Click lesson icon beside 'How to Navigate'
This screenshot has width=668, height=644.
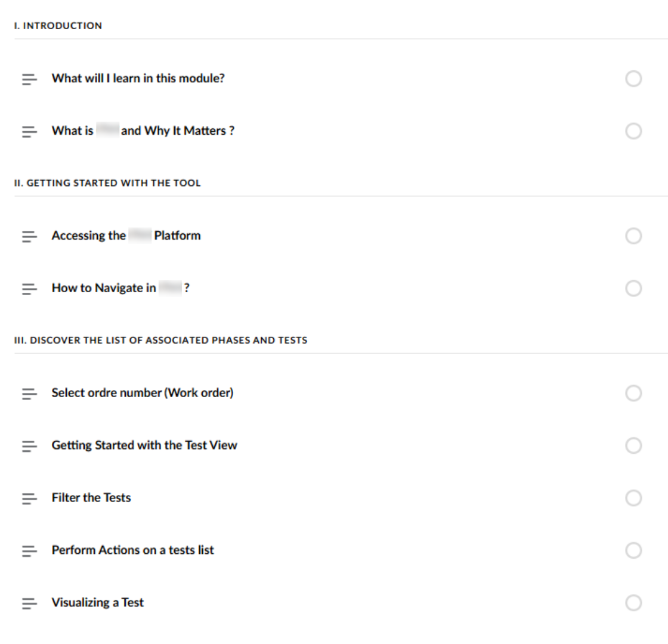[x=29, y=289]
